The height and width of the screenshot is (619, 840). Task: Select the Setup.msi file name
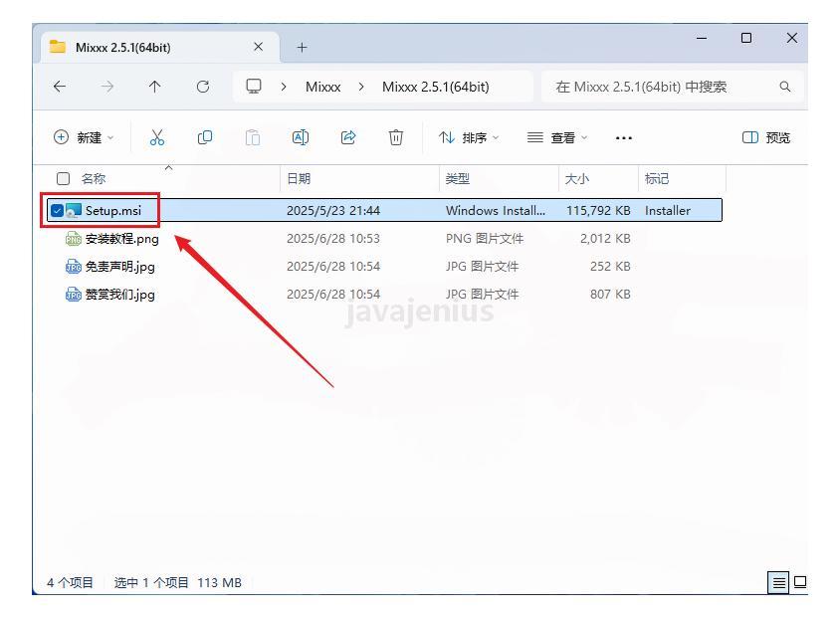coord(113,210)
